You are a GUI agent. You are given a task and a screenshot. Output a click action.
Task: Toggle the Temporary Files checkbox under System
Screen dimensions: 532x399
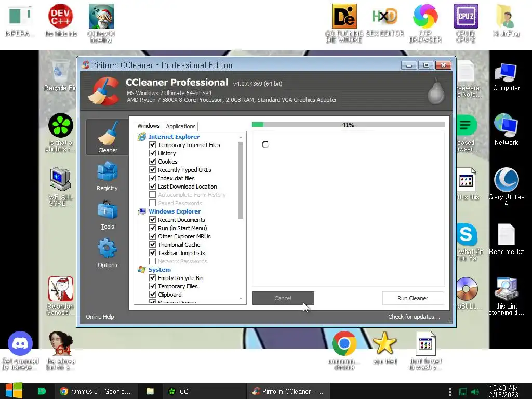tap(153, 286)
